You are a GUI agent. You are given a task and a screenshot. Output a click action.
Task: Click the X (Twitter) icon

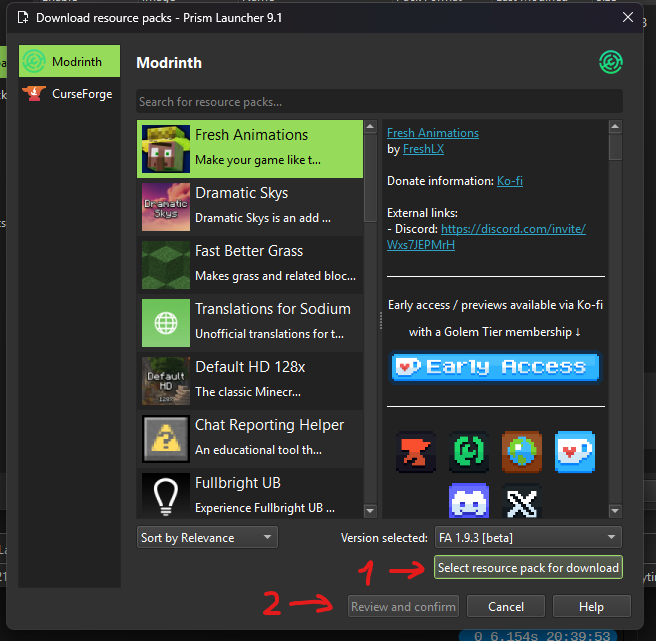point(521,501)
